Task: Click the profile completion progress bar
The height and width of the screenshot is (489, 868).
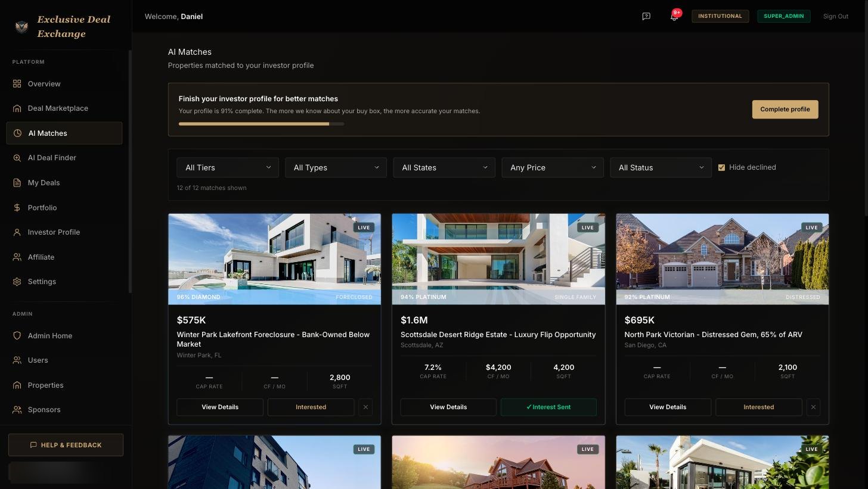Action: (x=261, y=124)
